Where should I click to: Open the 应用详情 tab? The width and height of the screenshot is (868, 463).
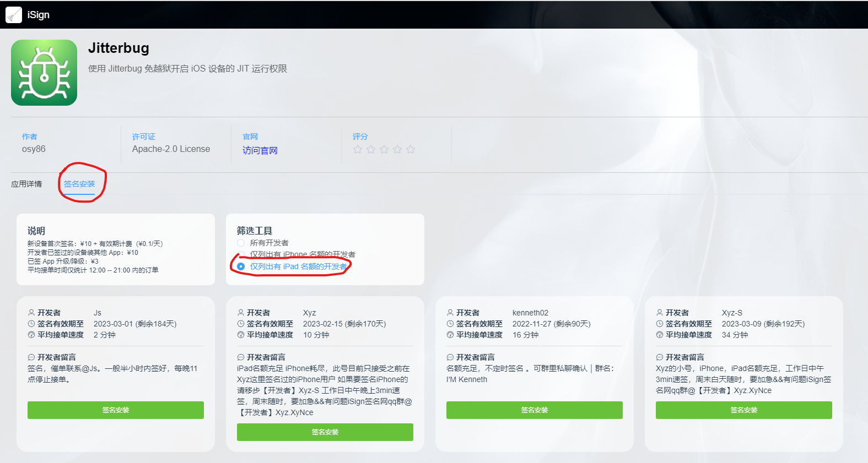click(26, 184)
